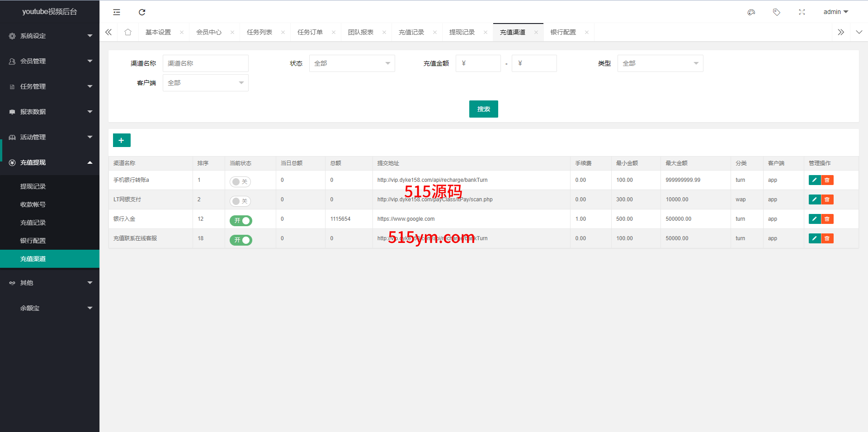Select 银行配置 in the sidebar submenu

[33, 241]
